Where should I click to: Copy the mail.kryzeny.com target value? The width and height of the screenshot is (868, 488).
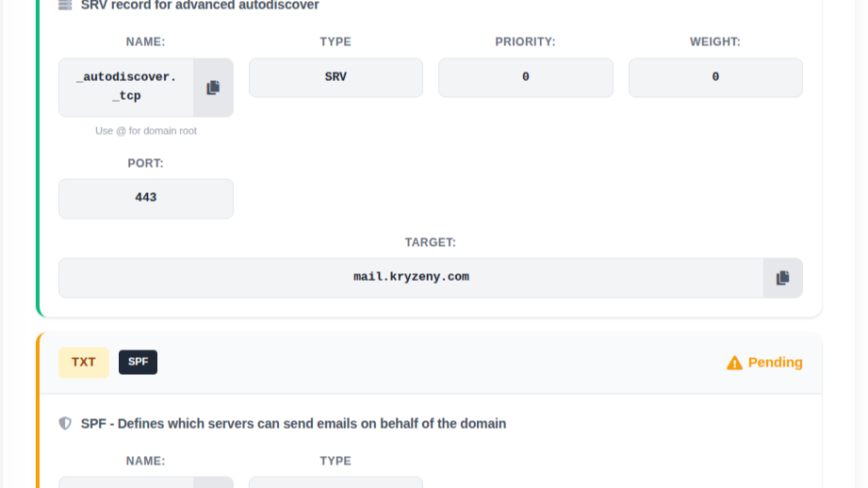coord(782,278)
